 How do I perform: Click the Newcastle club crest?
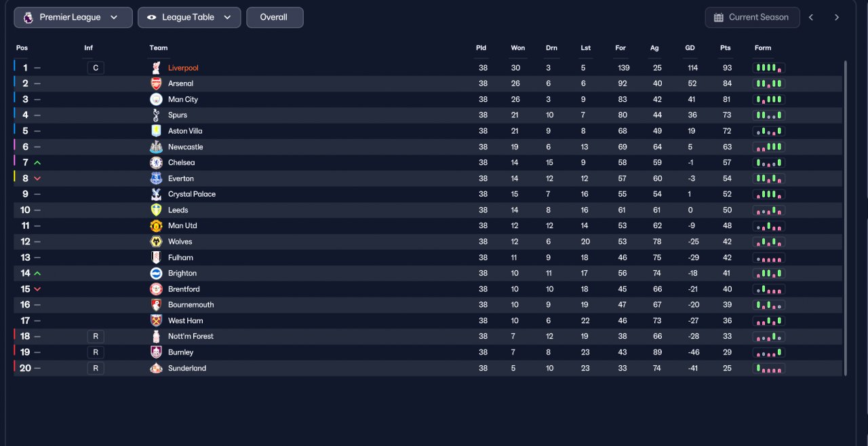[156, 147]
